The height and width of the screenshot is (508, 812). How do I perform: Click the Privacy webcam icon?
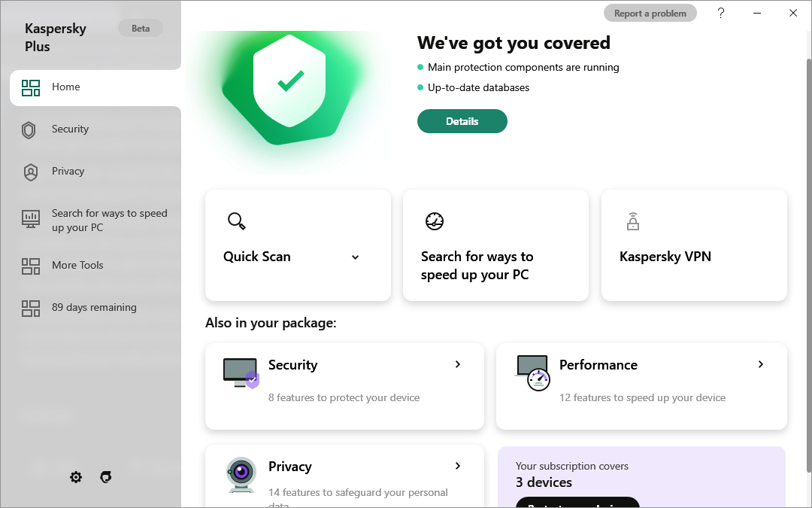pyautogui.click(x=241, y=474)
